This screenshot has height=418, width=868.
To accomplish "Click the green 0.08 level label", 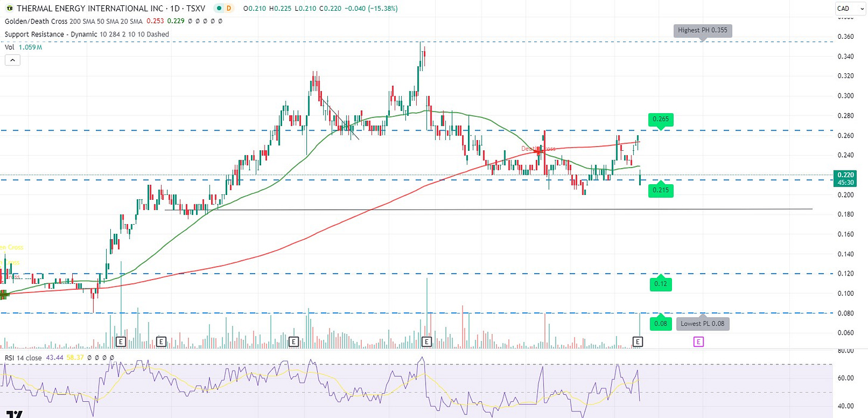I will point(661,324).
